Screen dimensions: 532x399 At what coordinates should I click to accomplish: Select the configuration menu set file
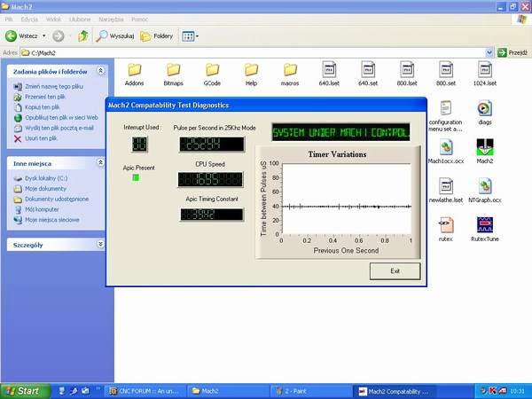click(x=445, y=115)
